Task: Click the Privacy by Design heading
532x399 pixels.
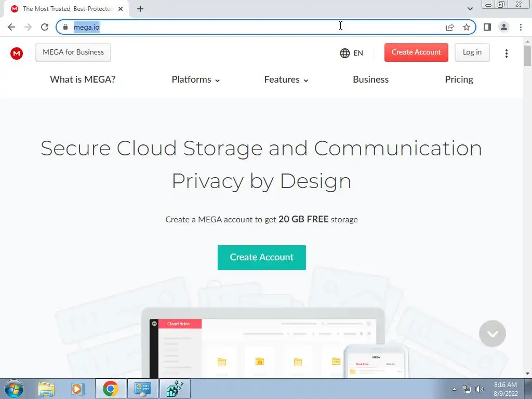Action: pyautogui.click(x=261, y=181)
